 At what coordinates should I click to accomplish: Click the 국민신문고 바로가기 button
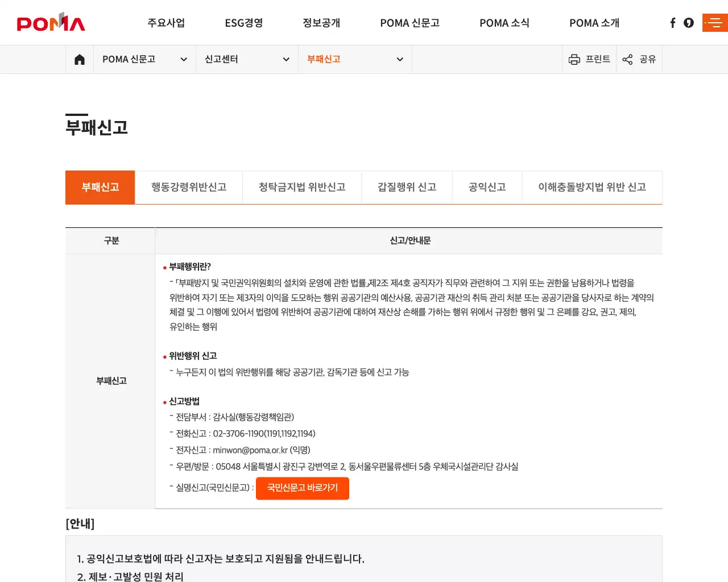[303, 488]
